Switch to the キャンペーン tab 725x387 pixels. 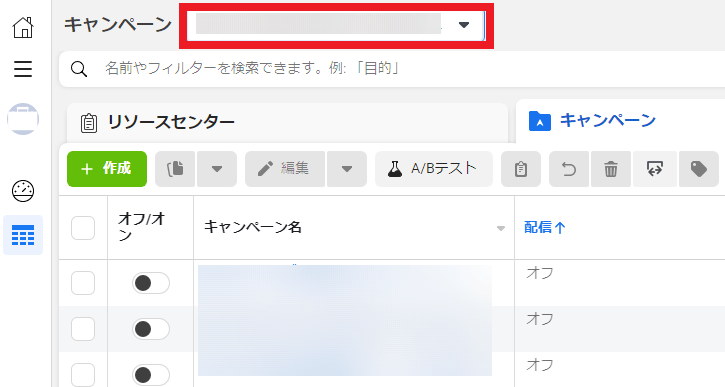[620, 121]
